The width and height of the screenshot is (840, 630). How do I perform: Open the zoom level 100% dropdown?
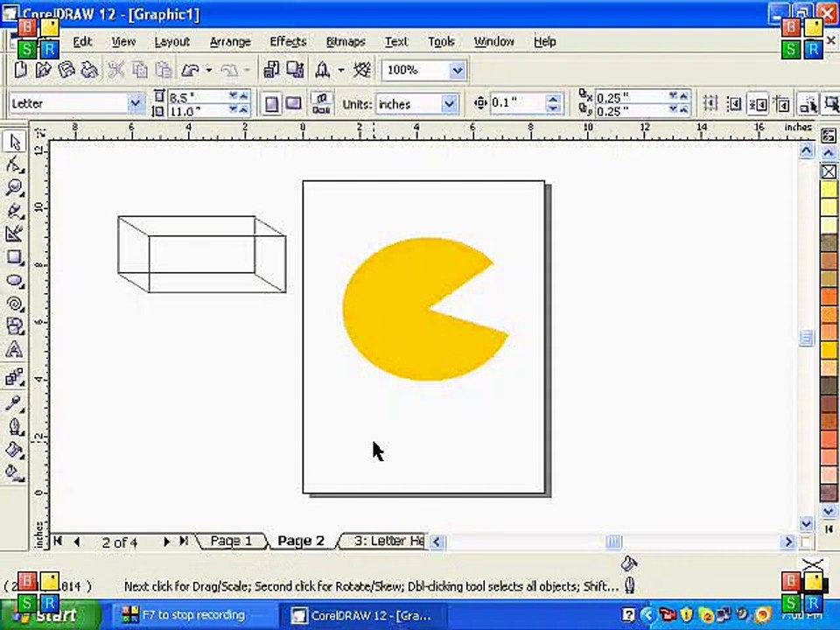tap(457, 70)
